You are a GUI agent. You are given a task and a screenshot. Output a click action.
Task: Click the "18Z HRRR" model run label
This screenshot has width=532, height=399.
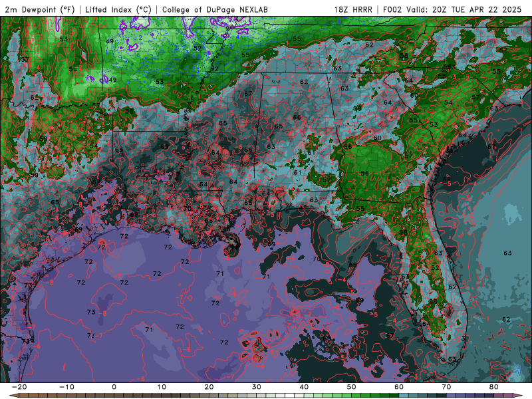click(x=353, y=9)
